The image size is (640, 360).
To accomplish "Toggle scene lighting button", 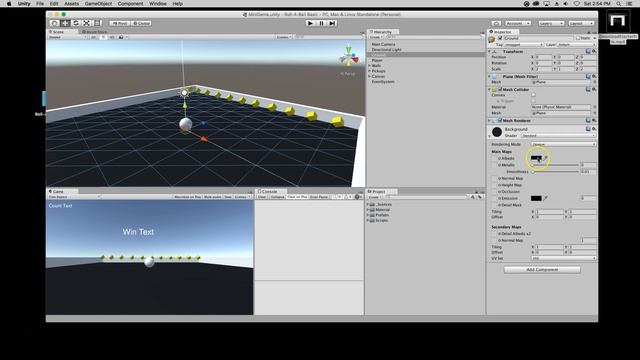I will tap(103, 37).
